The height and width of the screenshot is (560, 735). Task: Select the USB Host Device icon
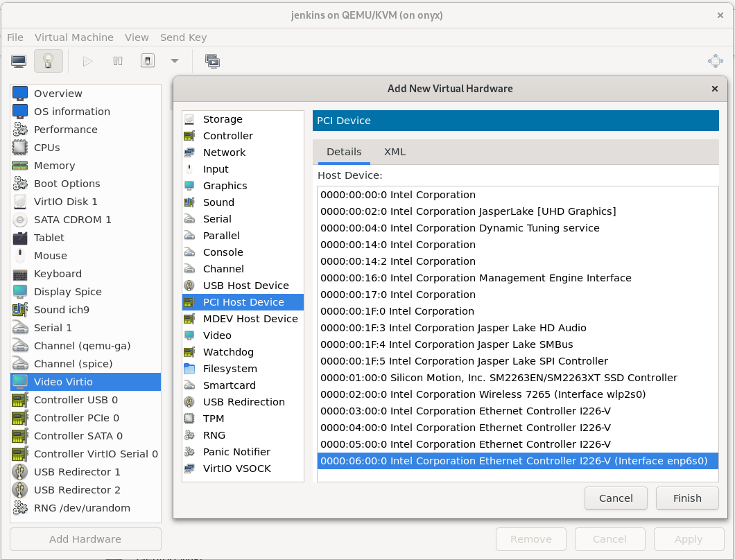(x=189, y=286)
